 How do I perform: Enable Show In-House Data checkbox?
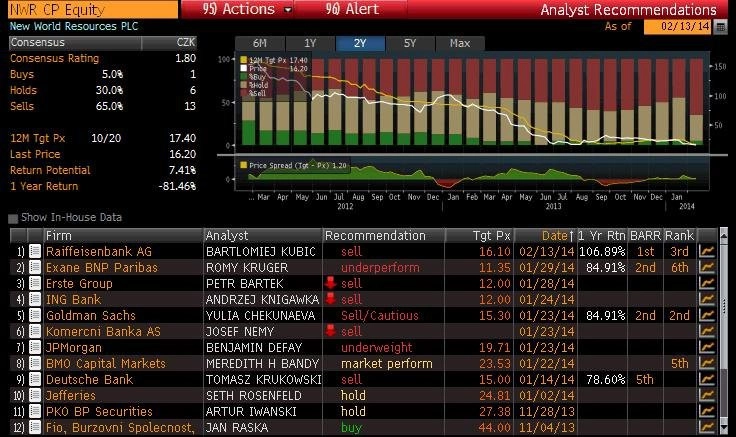(13, 218)
